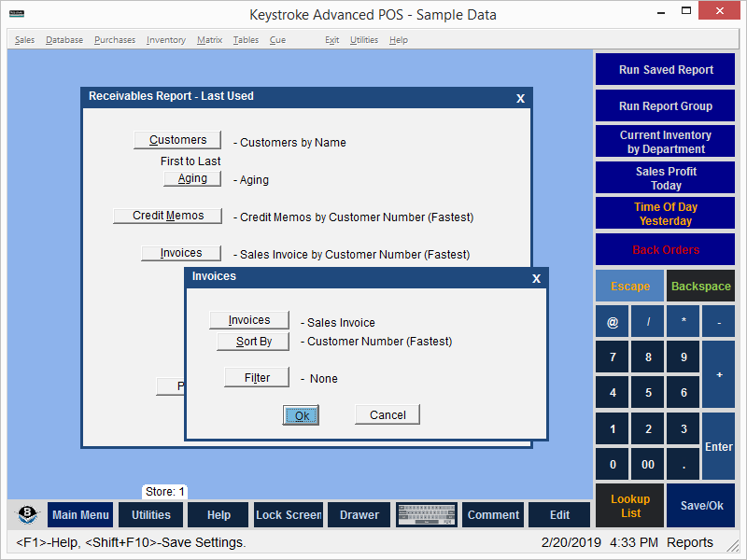This screenshot has width=747, height=560.
Task: Open the application system menu icon
Action: pos(17,13)
